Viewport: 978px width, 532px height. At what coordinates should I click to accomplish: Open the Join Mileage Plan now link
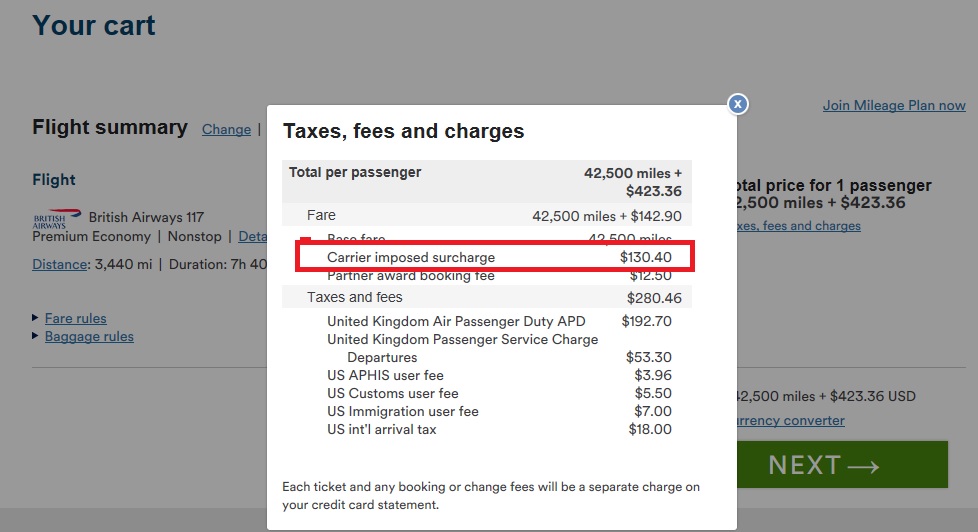(x=894, y=105)
